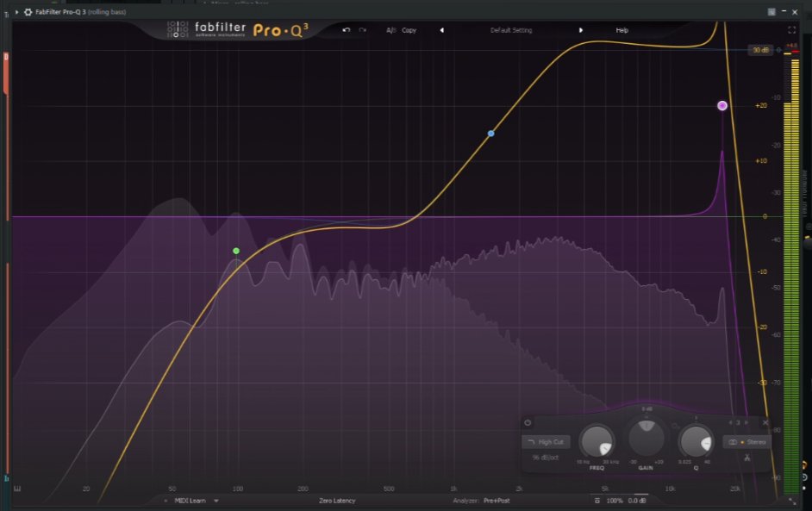The width and height of the screenshot is (812, 511).
Task: Open the Stereo placement selector
Action: 746,442
